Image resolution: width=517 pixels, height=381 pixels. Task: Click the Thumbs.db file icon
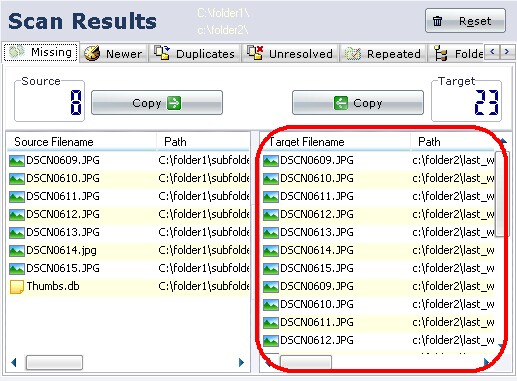(17, 287)
